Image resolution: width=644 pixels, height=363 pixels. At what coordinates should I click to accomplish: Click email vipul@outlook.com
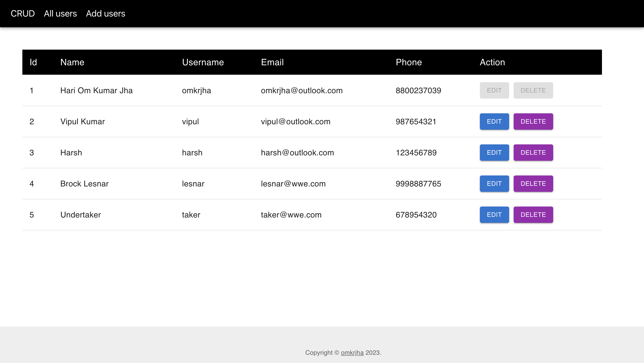(296, 121)
